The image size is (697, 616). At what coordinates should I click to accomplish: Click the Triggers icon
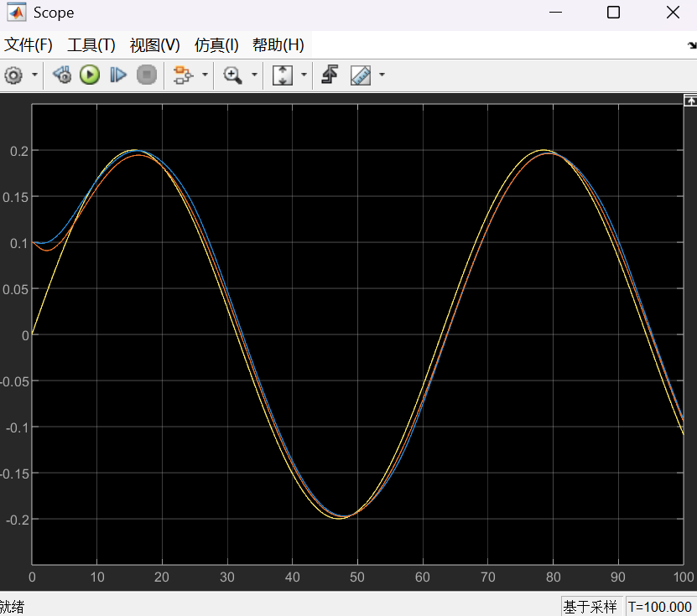(330, 75)
